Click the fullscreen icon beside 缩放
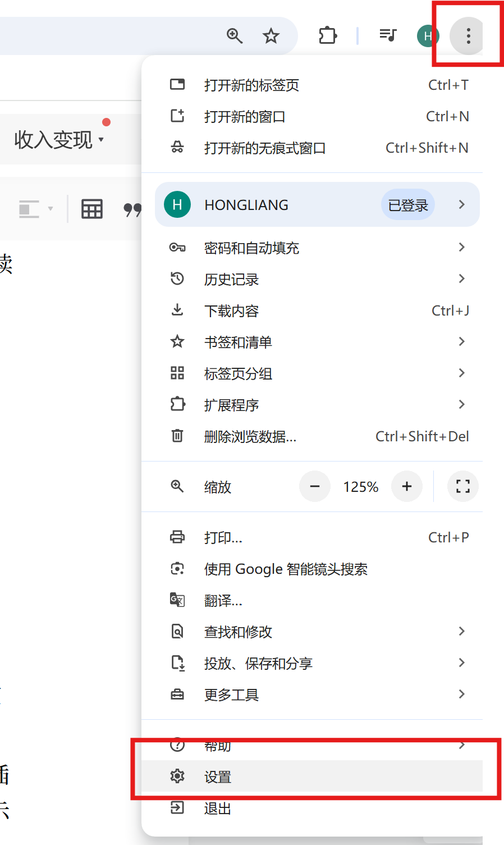The height and width of the screenshot is (845, 504). coord(462,486)
